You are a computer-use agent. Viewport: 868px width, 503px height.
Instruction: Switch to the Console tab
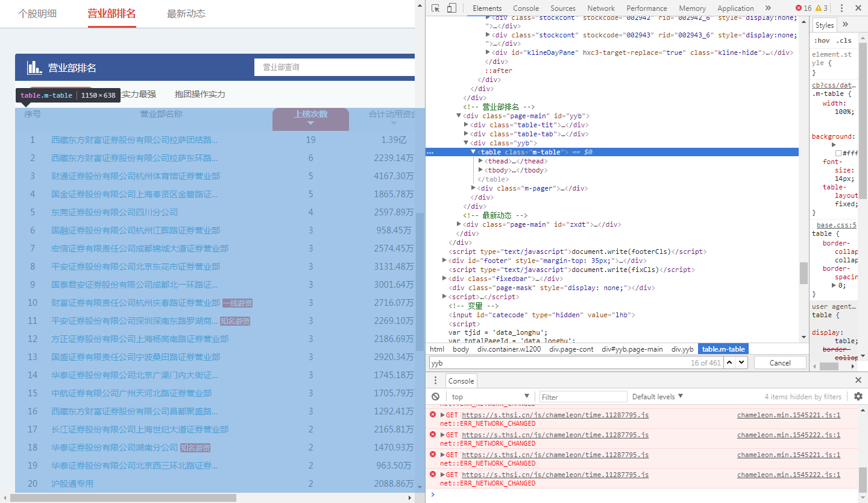[526, 8]
